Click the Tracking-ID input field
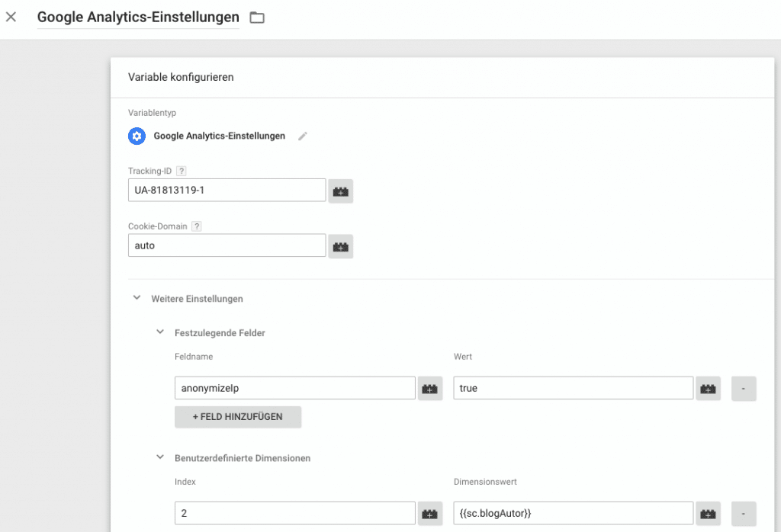 (x=227, y=190)
